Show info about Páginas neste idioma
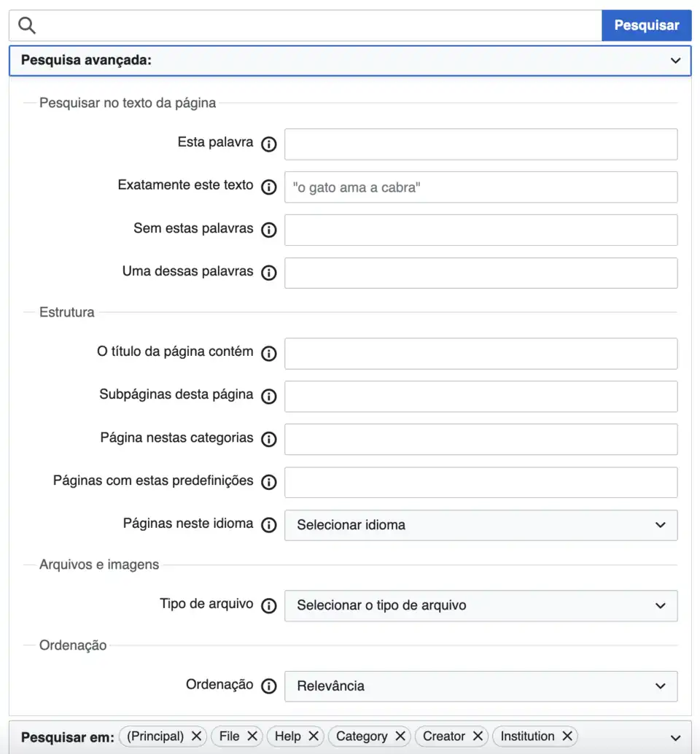The height and width of the screenshot is (754, 700). (x=269, y=525)
